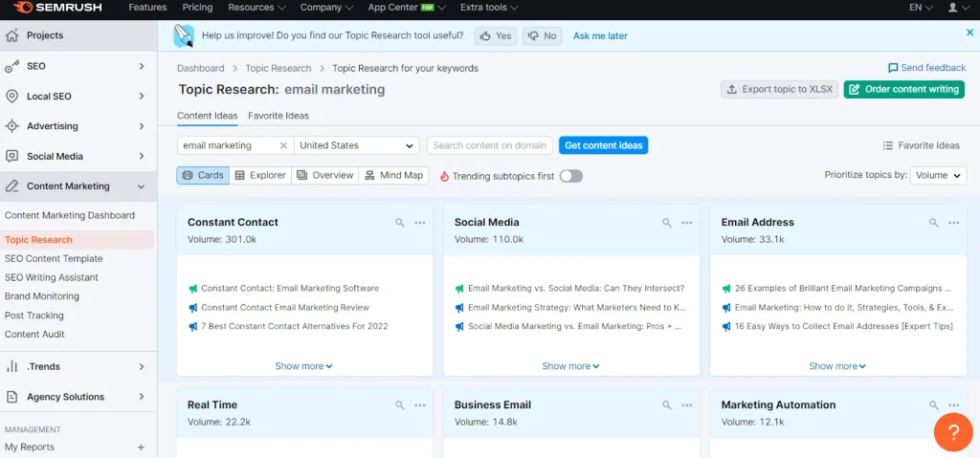The width and height of the screenshot is (980, 458).
Task: Click the Local SEO pin icon
Action: coord(11,97)
